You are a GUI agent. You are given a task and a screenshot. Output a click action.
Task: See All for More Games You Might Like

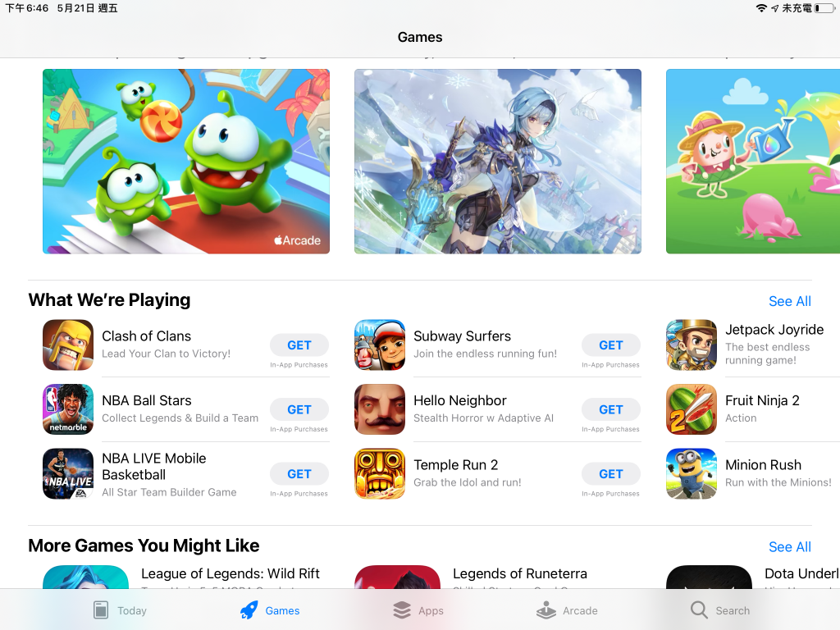pyautogui.click(x=790, y=547)
